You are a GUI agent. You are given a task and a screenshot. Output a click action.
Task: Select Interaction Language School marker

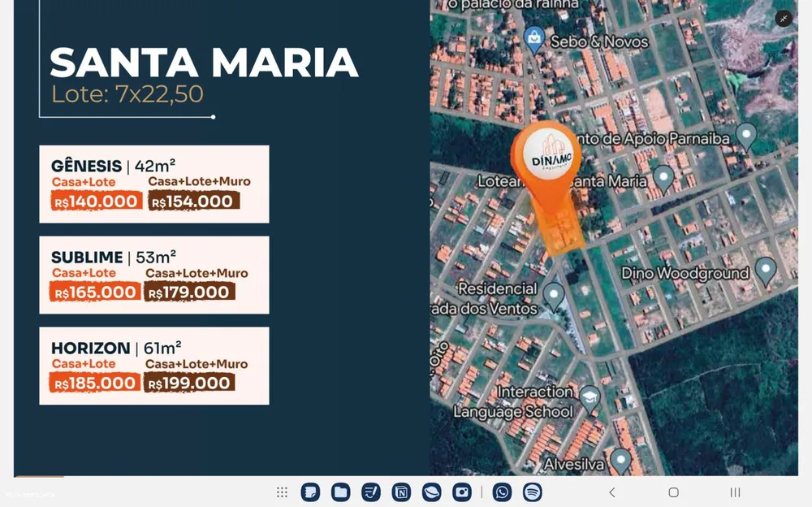(x=590, y=399)
